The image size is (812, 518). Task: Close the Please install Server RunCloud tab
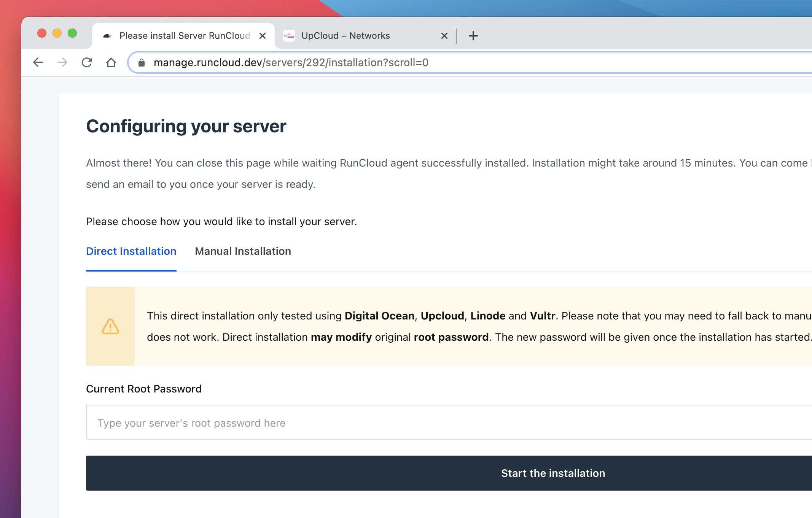pyautogui.click(x=263, y=36)
